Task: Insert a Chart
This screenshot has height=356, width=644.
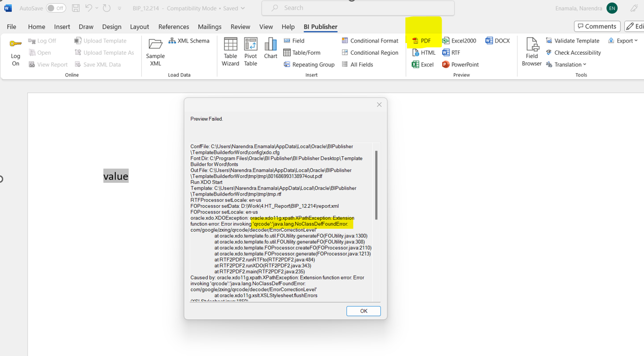Action: pyautogui.click(x=270, y=48)
